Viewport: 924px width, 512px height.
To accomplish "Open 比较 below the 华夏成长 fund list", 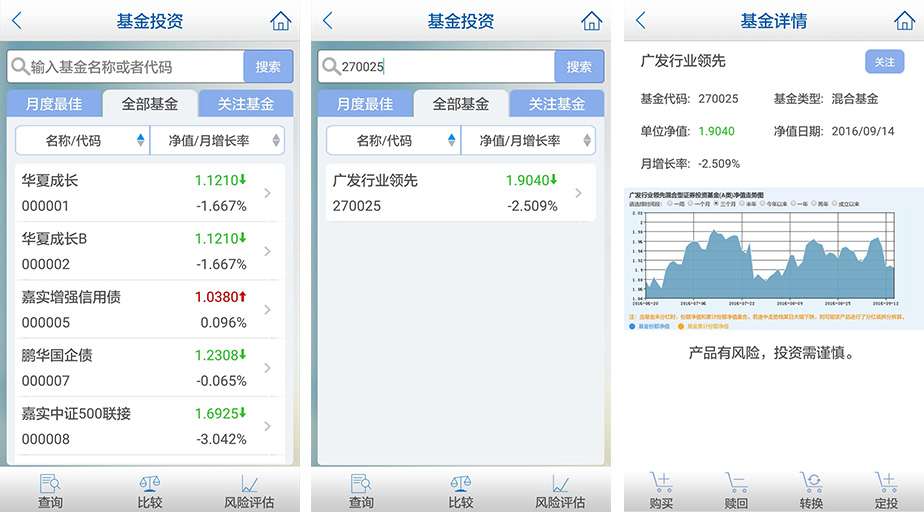I will tap(150, 490).
